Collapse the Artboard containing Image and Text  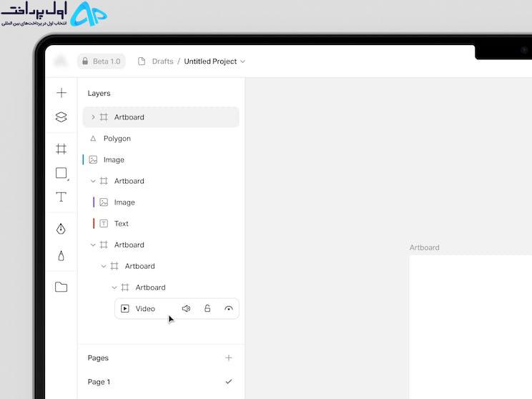click(x=93, y=181)
